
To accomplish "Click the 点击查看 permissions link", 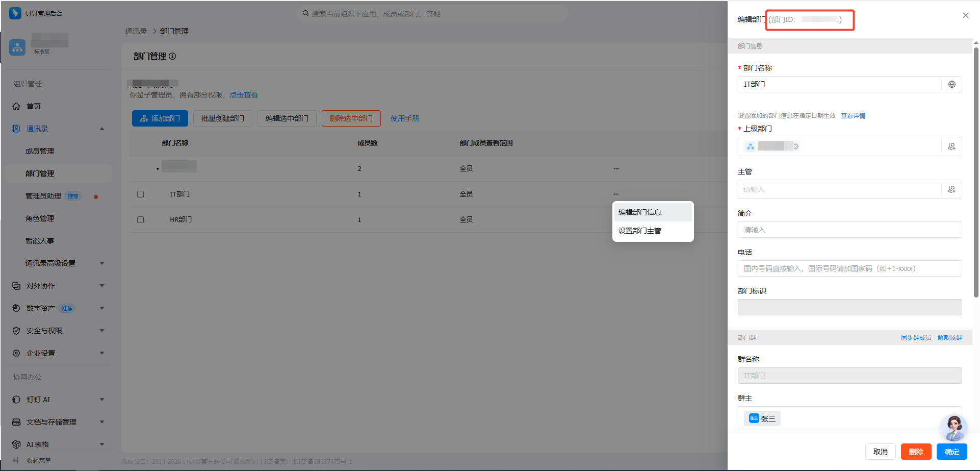I will point(244,95).
